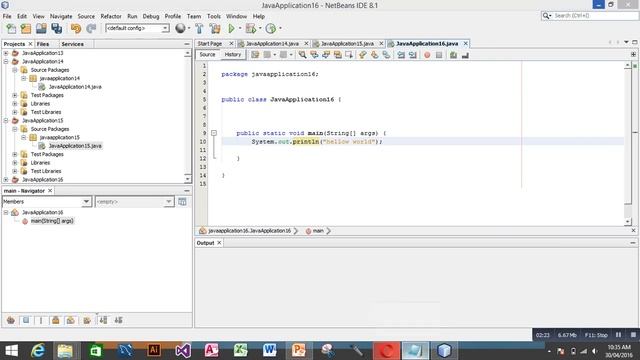This screenshot has width=640, height=360.
Task: Switch to the JavaApplication14.java tab
Action: tap(273, 44)
